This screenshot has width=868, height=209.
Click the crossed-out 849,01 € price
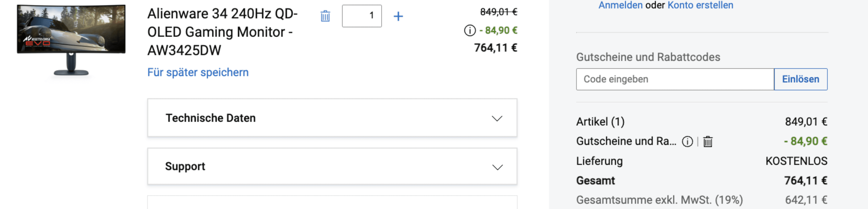pos(498,12)
